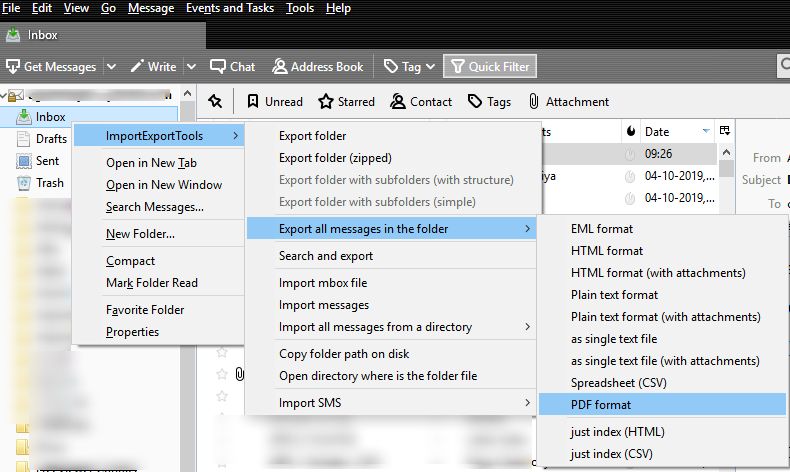The image size is (790, 472).
Task: Filter by Unread messages
Action: click(x=275, y=102)
